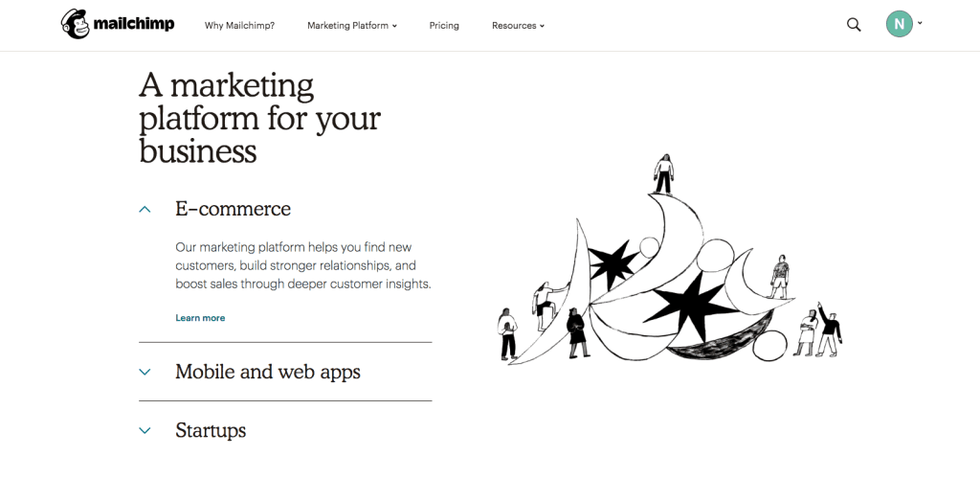
Task: Click the E-commerce heading
Action: (x=233, y=209)
